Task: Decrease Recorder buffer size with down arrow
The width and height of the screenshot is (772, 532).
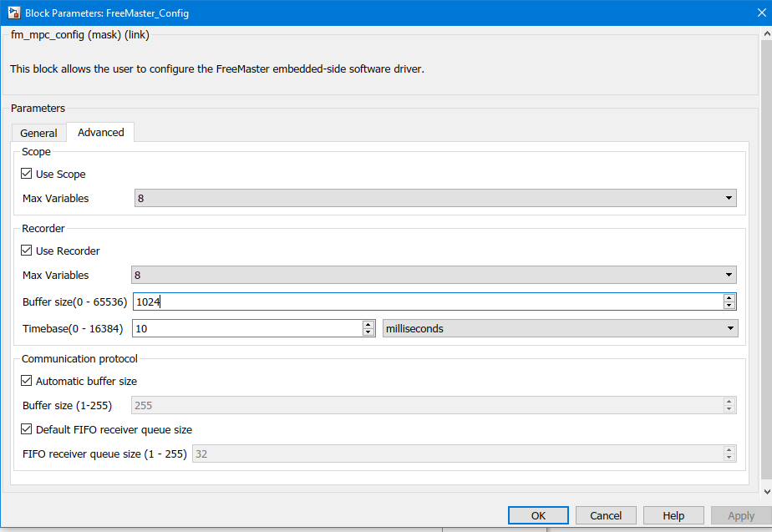Action: (729, 306)
